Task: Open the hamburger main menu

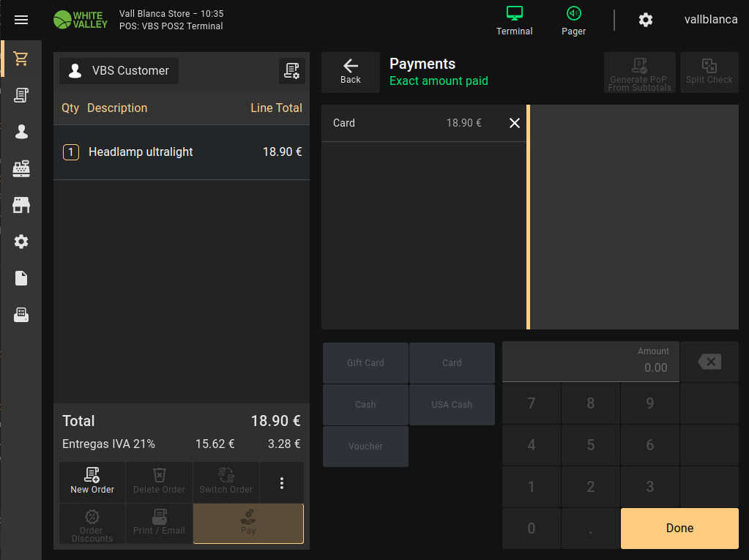Action: pos(21,20)
